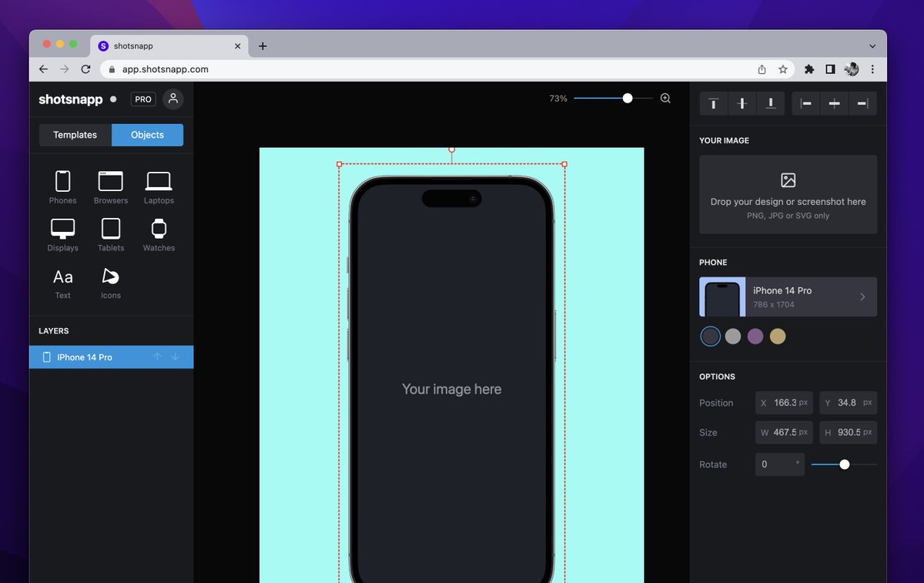Click the X position field
Viewport: 924px width, 583px height.
[x=784, y=403]
